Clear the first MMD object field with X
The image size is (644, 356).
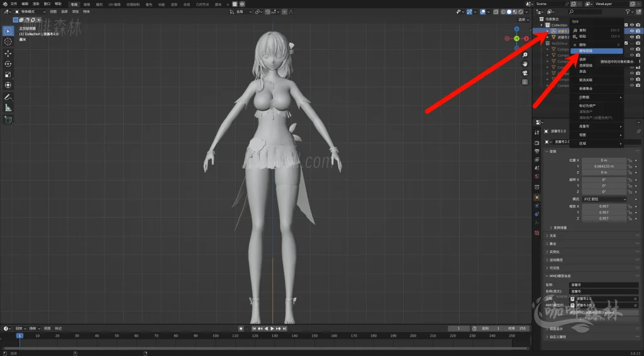[x=635, y=299]
